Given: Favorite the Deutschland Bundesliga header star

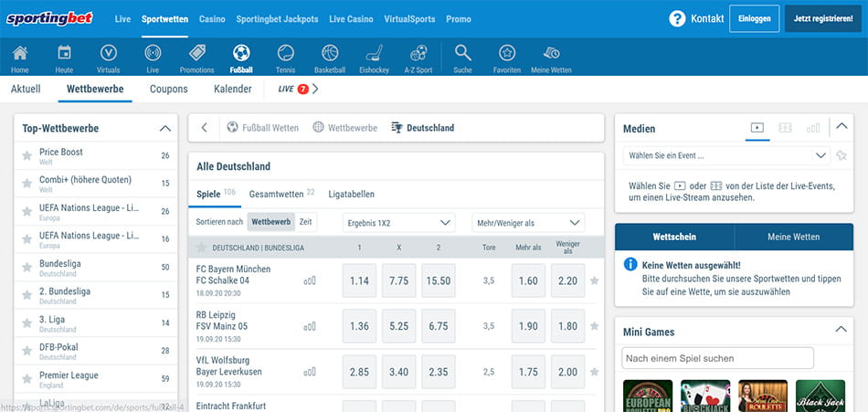Looking at the screenshot, I should click(x=202, y=248).
